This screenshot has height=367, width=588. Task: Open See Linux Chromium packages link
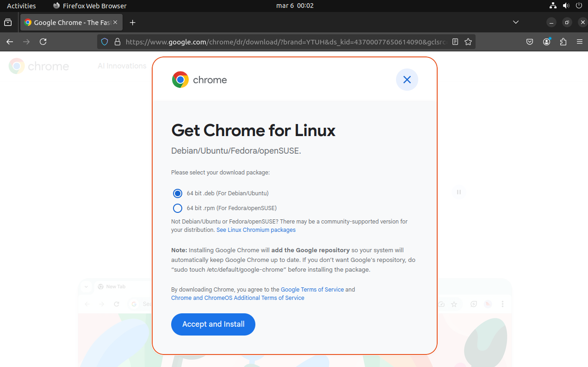pos(256,230)
